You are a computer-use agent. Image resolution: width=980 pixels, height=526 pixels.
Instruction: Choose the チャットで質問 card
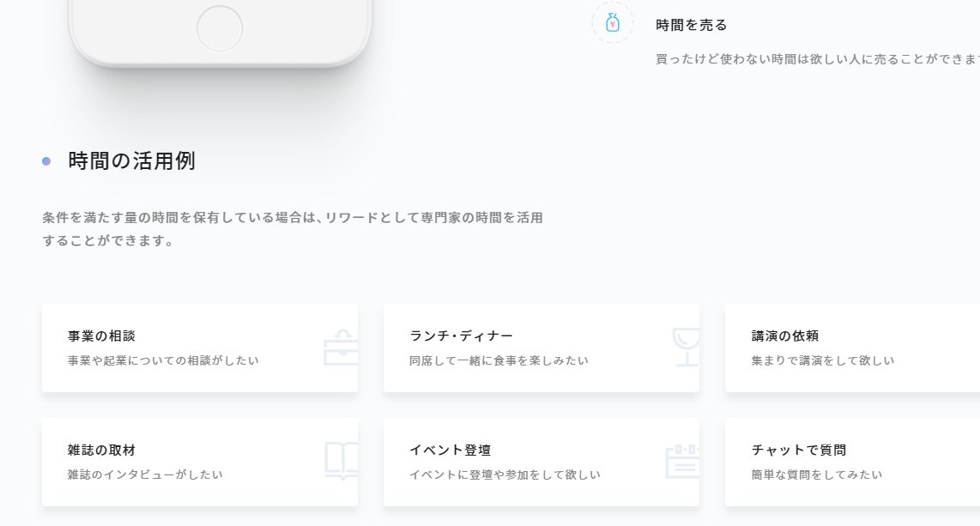click(852, 463)
